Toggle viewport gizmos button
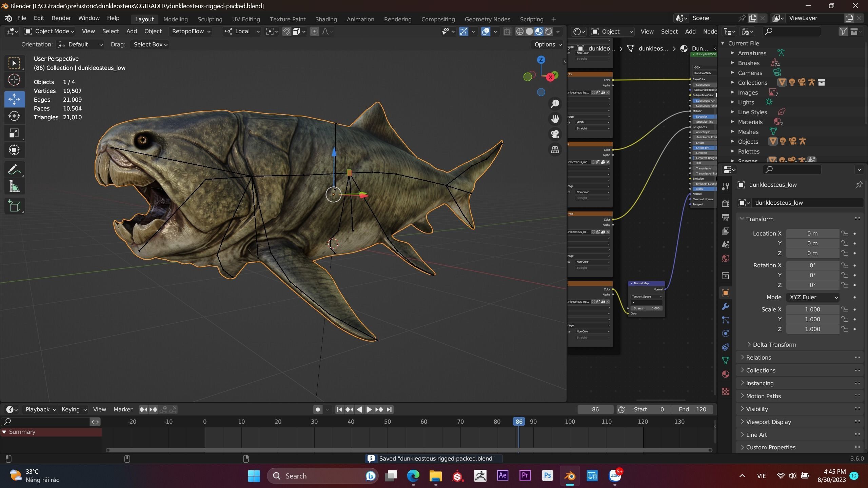 (463, 32)
